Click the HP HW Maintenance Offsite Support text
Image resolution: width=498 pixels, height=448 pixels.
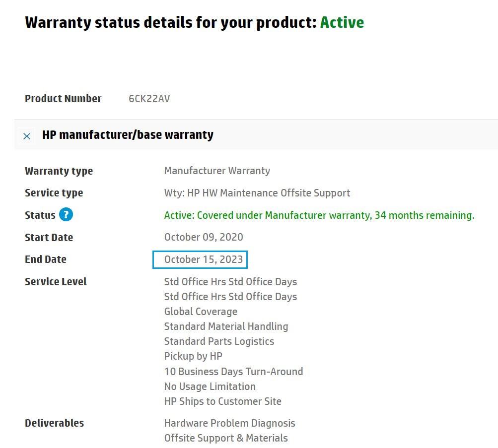pyautogui.click(x=257, y=193)
